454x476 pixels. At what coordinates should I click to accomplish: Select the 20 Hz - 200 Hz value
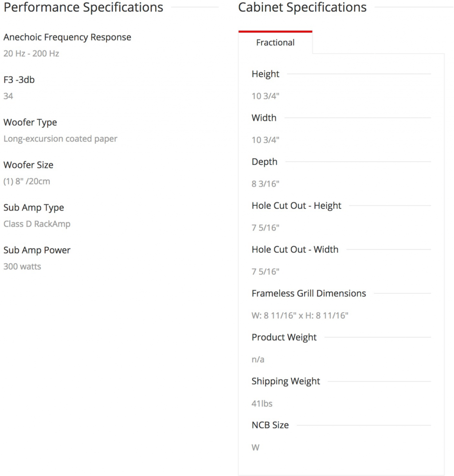tap(31, 54)
